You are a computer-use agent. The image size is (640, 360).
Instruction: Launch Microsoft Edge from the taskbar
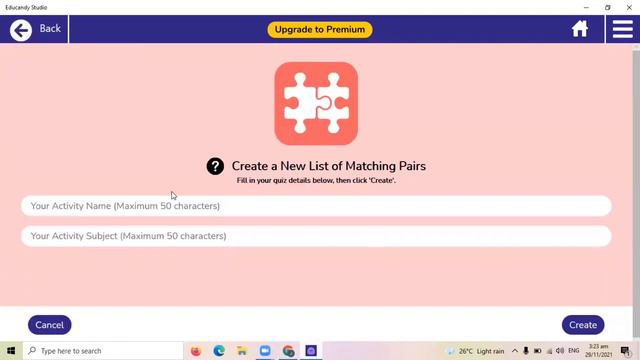coord(219,351)
